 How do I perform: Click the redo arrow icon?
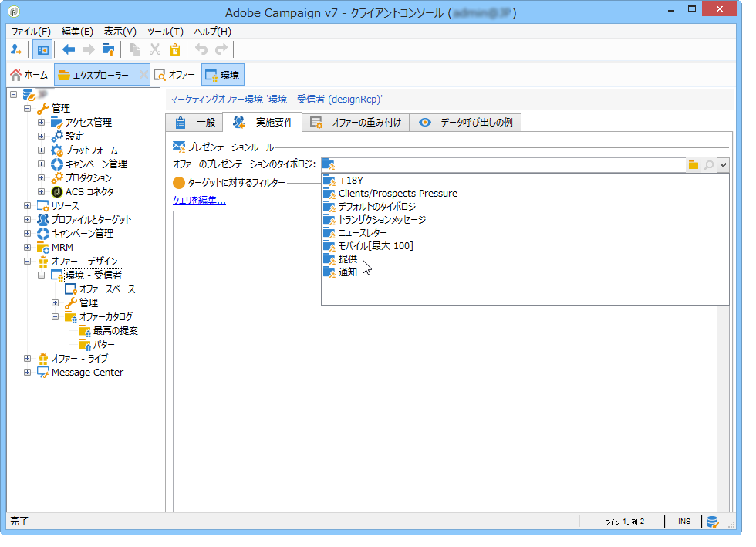[x=221, y=49]
